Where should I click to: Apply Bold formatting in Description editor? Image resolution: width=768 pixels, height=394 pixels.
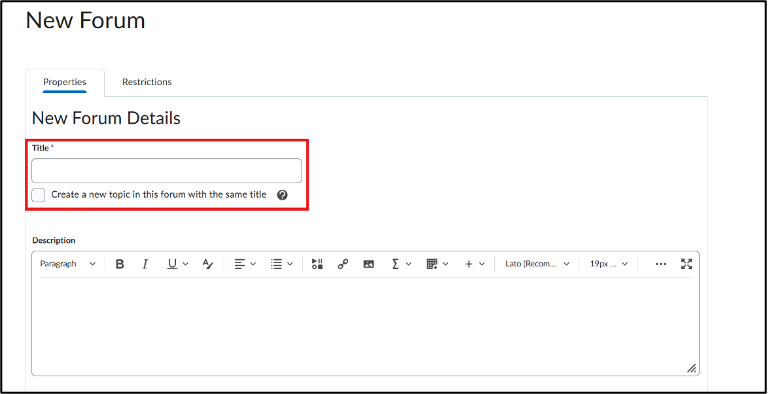(x=120, y=264)
